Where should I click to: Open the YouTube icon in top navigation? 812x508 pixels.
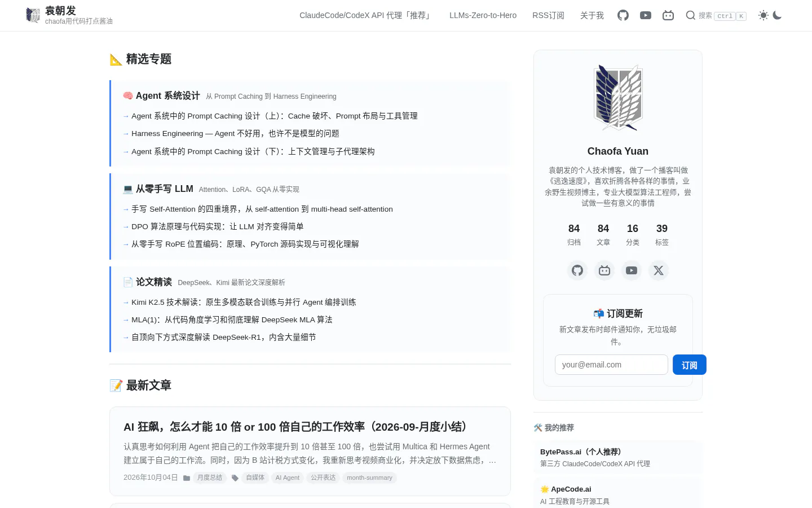click(x=646, y=15)
